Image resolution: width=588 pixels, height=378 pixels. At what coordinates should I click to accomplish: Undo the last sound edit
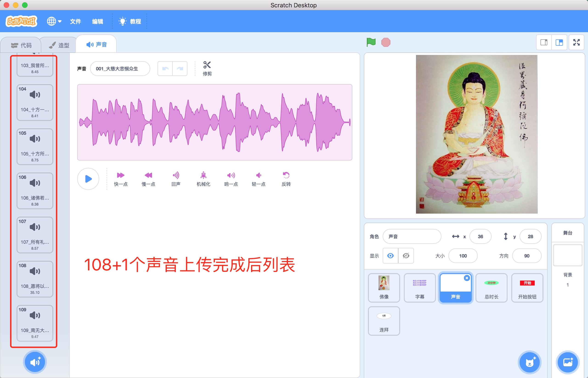165,69
